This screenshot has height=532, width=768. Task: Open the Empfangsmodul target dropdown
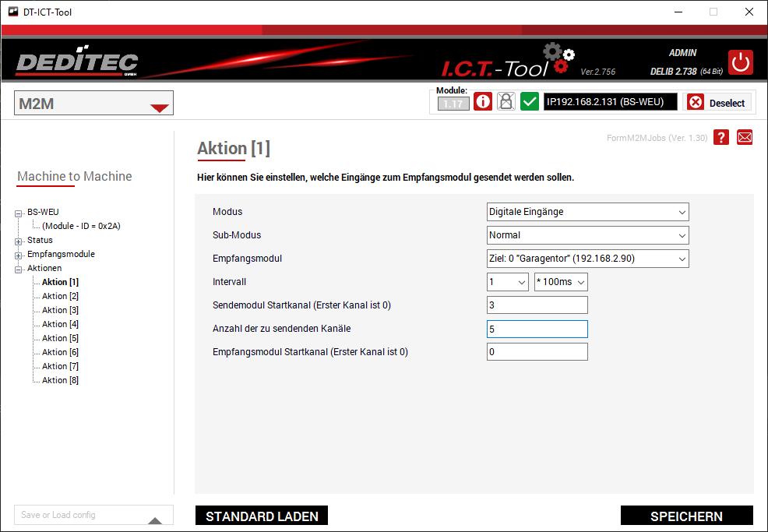pyautogui.click(x=587, y=259)
